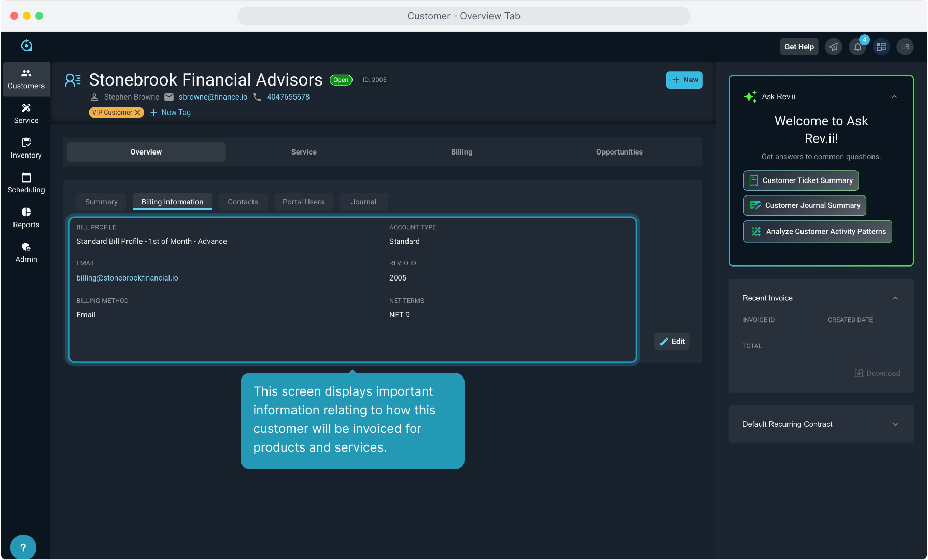Open the notifications bell
The width and height of the screenshot is (928, 560).
[857, 47]
